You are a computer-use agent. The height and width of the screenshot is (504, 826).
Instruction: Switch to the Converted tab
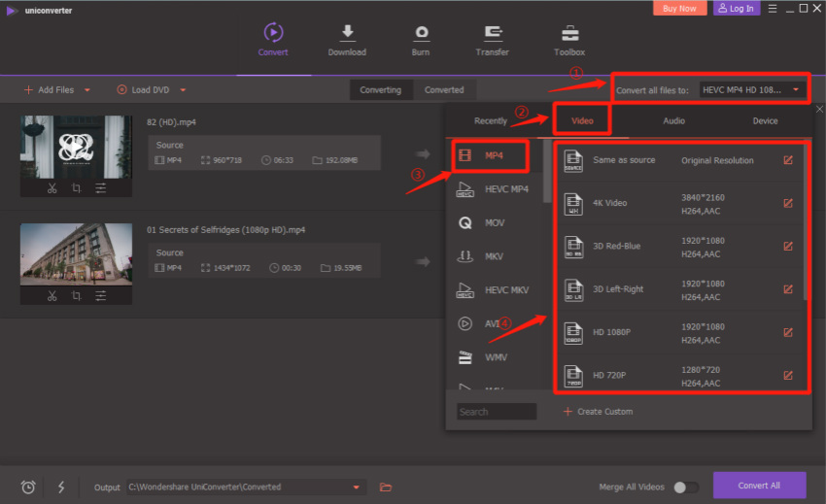444,90
